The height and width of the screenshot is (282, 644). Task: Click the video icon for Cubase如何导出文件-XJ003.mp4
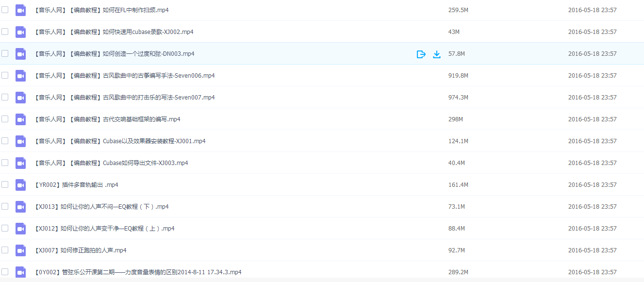click(x=20, y=163)
